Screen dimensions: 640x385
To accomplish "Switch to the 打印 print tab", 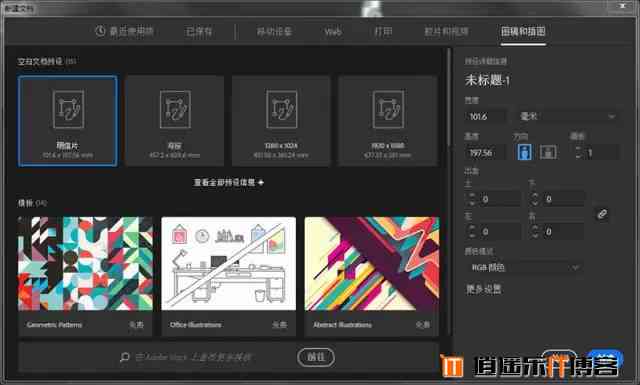I will 383,31.
